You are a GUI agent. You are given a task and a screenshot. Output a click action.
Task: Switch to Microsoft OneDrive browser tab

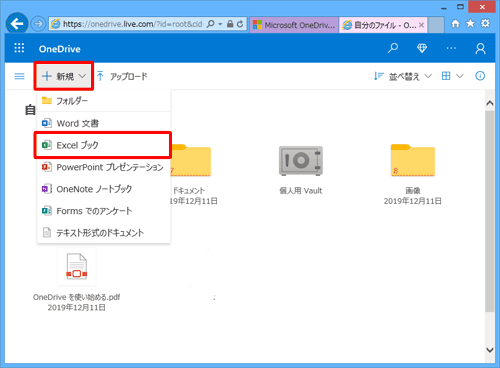coord(294,25)
